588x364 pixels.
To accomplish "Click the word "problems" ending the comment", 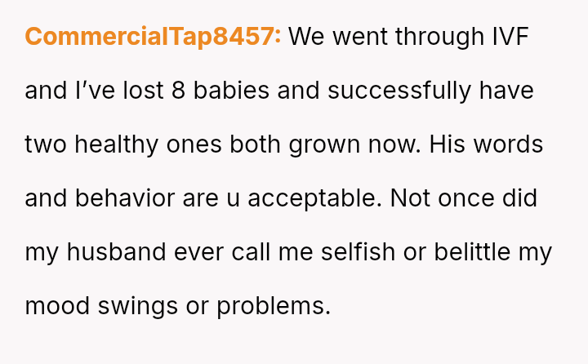I will [273, 306].
